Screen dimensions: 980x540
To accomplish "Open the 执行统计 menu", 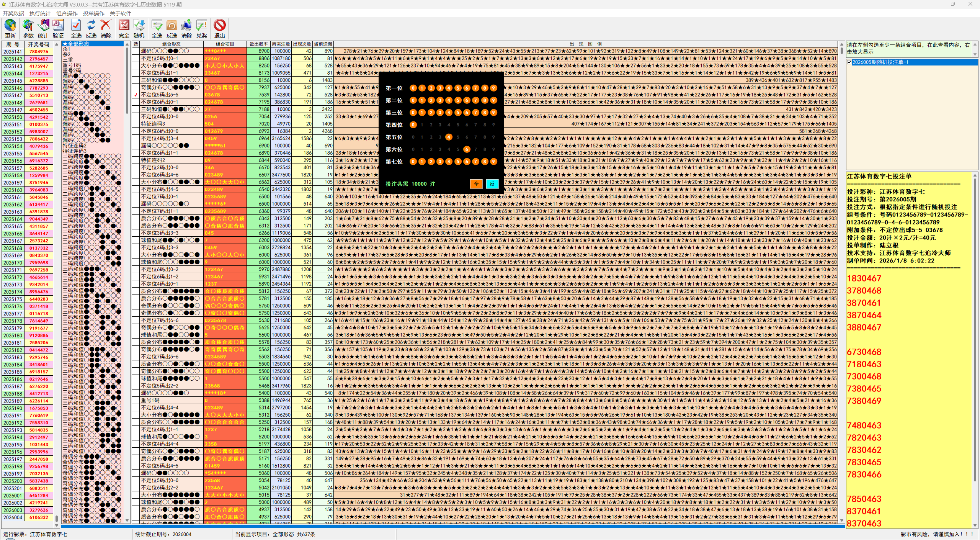I will (x=40, y=13).
